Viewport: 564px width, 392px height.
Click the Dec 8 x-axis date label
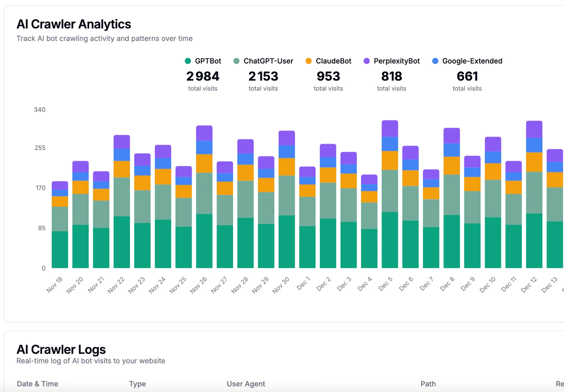[447, 284]
